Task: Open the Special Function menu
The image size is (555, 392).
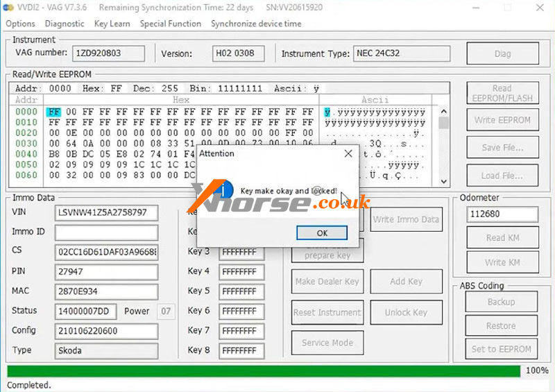Action: (170, 24)
